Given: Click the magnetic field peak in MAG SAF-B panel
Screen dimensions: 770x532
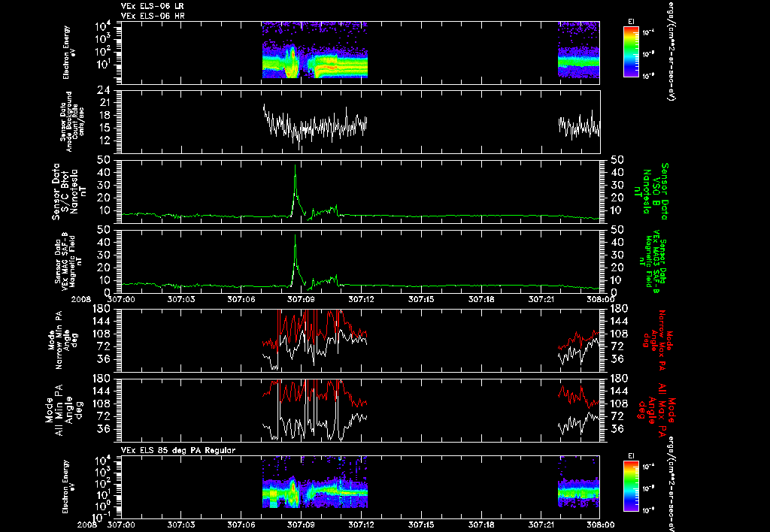Looking at the screenshot, I should (295, 237).
